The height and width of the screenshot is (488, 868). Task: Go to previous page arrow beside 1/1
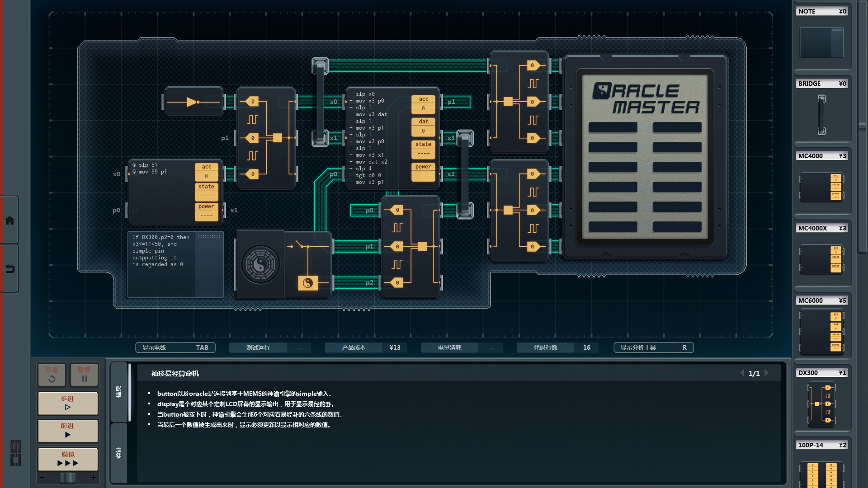[742, 373]
